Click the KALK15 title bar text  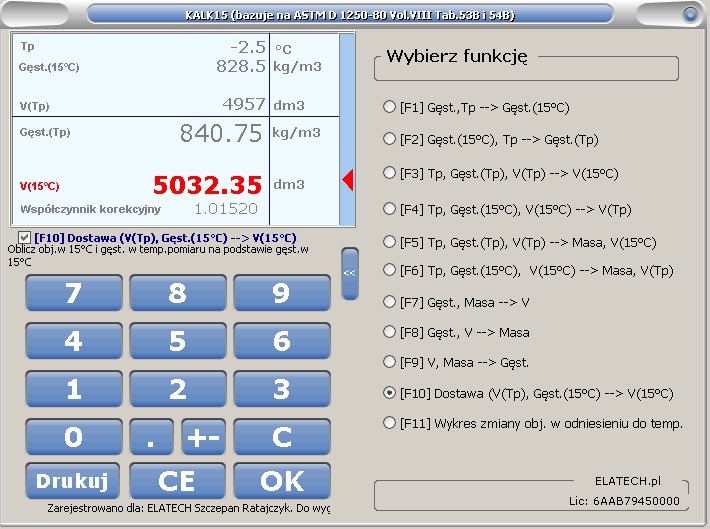click(x=350, y=15)
